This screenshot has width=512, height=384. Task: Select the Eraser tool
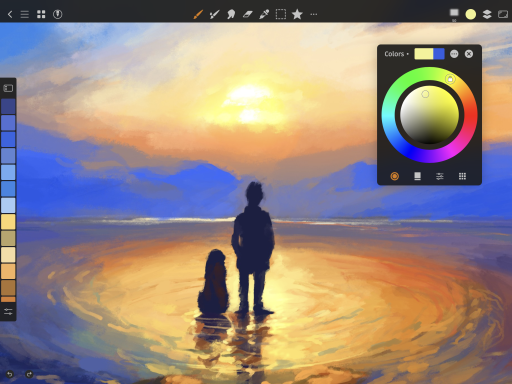pyautogui.click(x=248, y=14)
